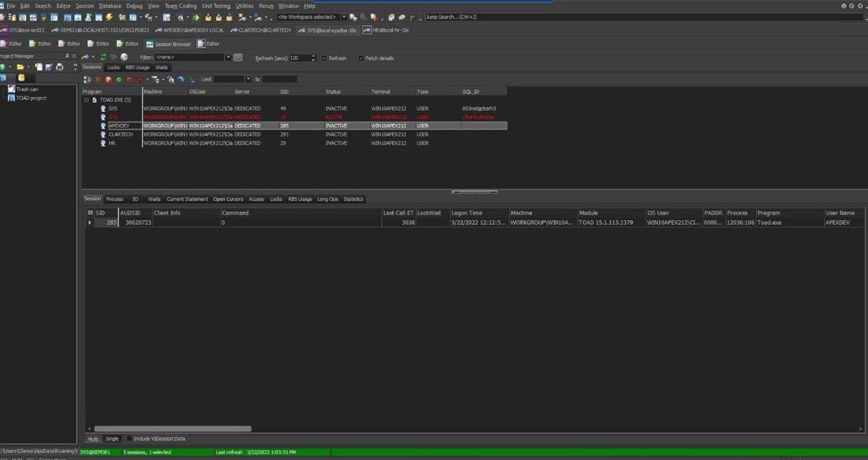Switch to the RBS Usage tab at top
868x460 pixels.
point(137,67)
